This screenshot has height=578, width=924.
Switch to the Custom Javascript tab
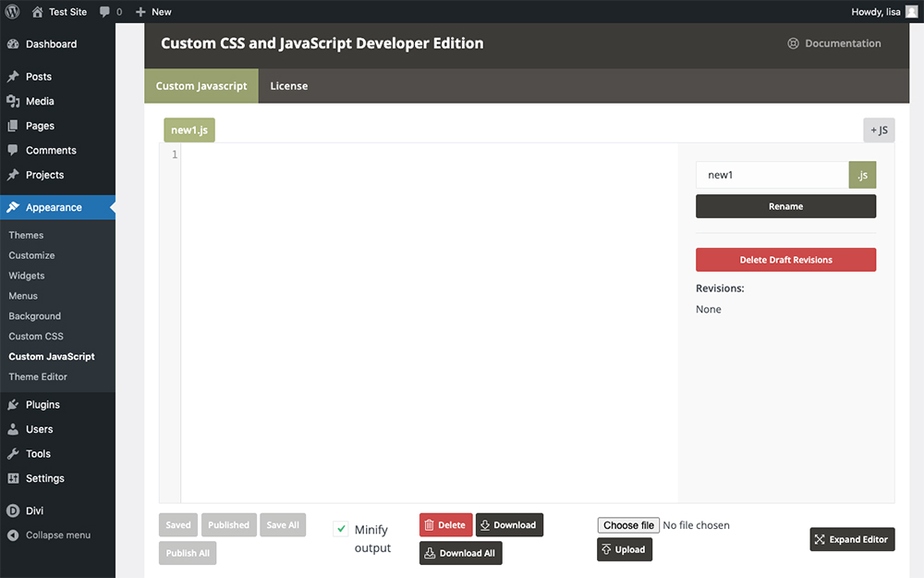click(201, 85)
